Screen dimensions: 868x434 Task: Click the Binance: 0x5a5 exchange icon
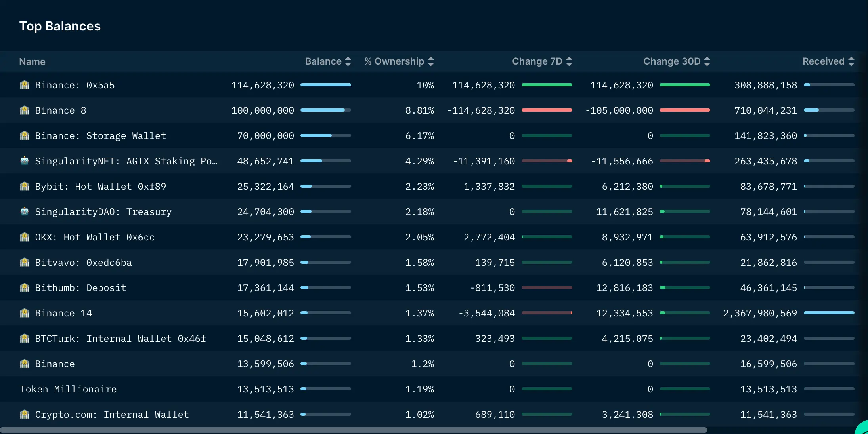point(25,85)
